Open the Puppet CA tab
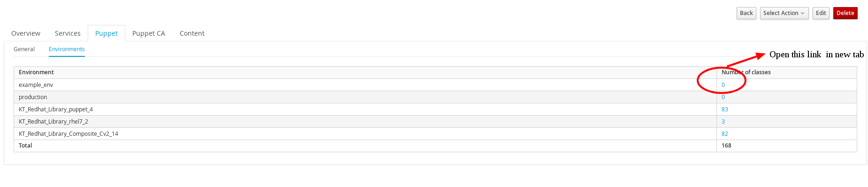This screenshot has height=187, width=868. tap(149, 33)
